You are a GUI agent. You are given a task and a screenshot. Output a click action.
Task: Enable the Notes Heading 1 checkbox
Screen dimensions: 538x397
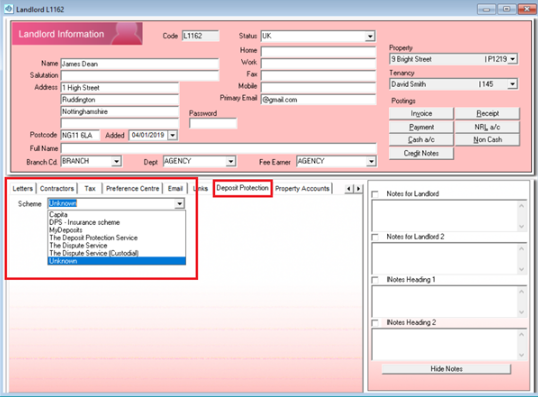375,280
